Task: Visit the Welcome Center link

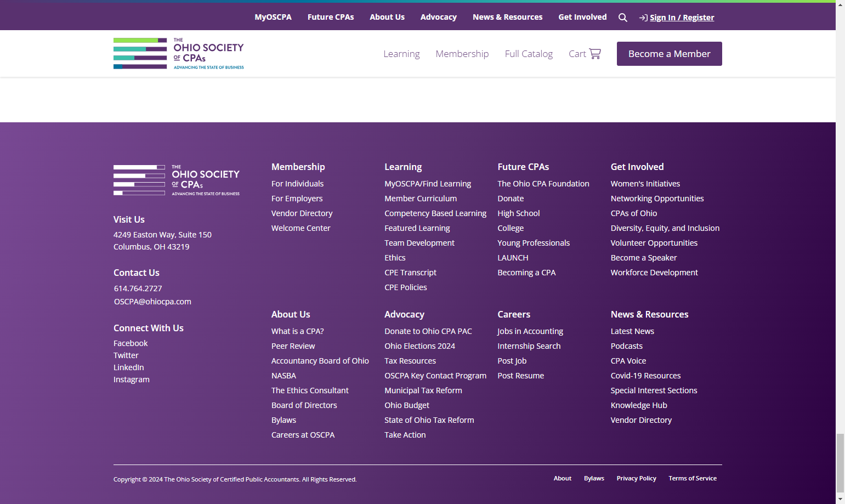Action: [301, 228]
